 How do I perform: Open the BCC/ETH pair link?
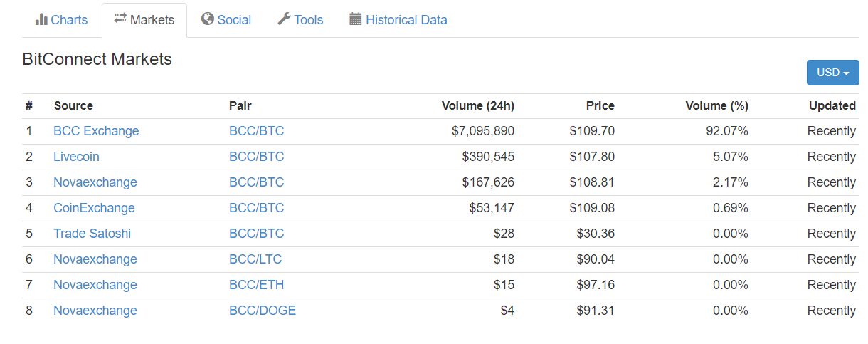256,285
